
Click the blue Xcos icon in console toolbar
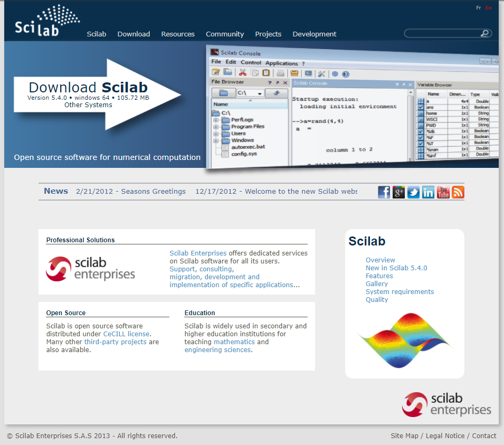point(309,73)
